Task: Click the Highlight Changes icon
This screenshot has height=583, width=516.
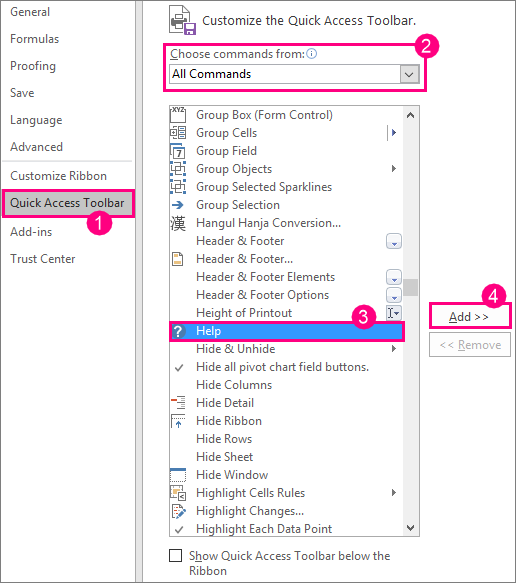Action: coord(178,511)
